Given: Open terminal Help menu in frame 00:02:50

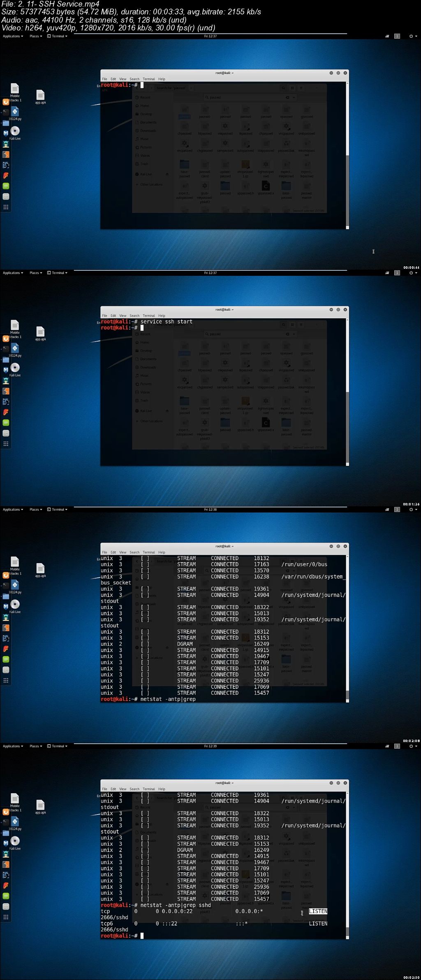Looking at the screenshot, I should point(162,789).
